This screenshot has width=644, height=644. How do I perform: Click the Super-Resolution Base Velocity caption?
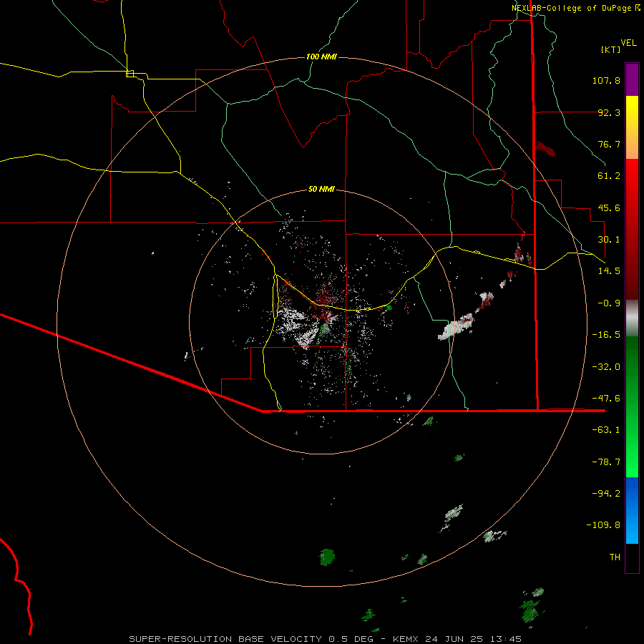pos(326,639)
